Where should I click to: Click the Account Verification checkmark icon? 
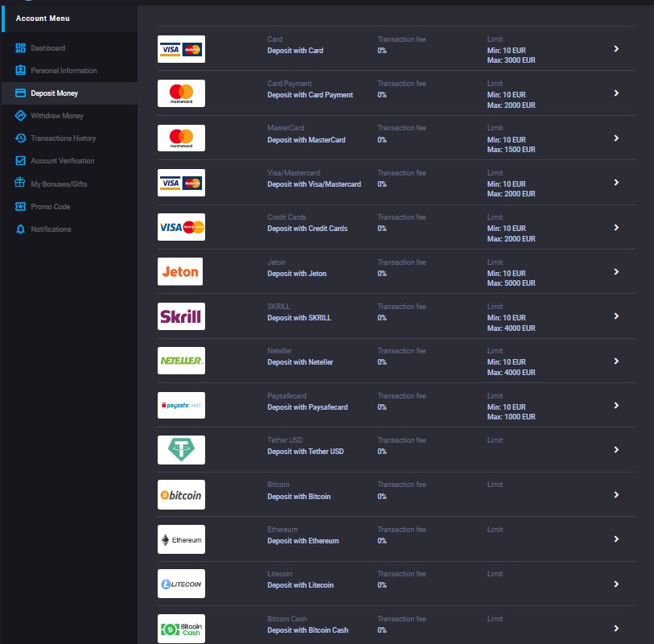click(x=20, y=161)
